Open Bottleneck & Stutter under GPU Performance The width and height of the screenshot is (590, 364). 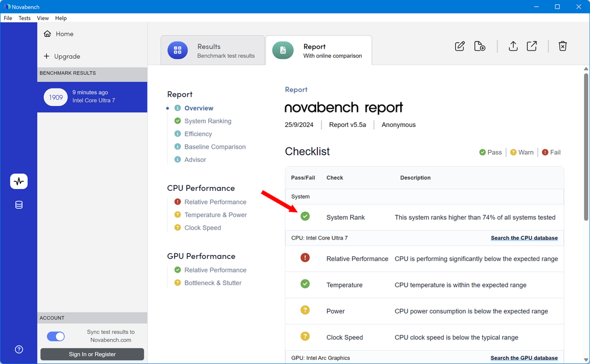click(x=213, y=283)
